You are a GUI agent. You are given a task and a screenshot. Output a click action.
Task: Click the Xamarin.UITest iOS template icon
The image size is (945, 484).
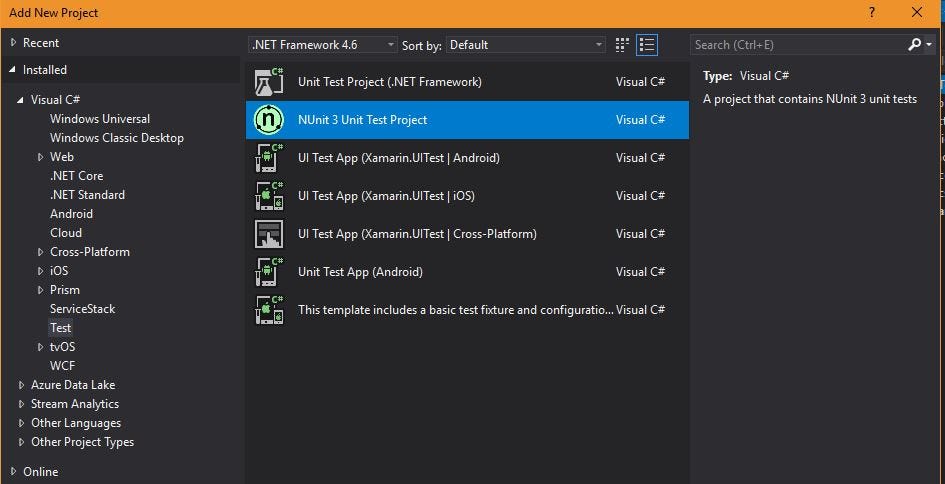pos(270,196)
